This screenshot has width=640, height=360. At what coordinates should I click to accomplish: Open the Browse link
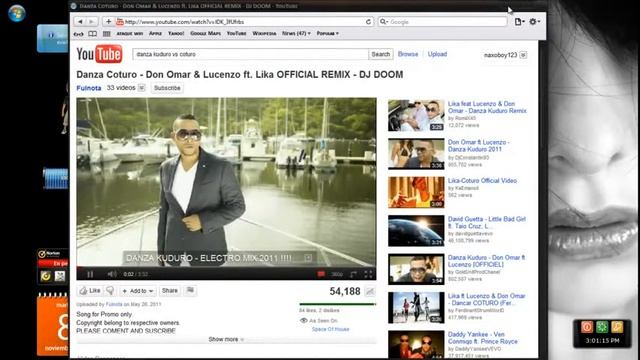[408, 54]
